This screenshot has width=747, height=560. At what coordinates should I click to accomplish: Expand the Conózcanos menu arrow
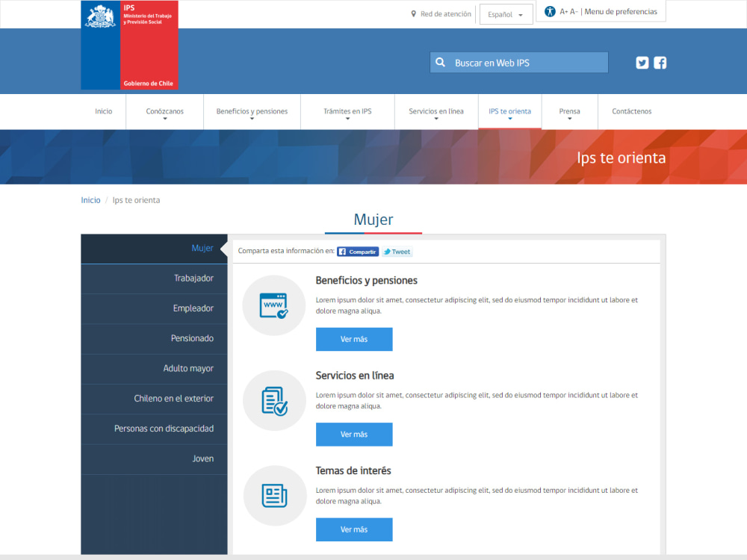(165, 119)
